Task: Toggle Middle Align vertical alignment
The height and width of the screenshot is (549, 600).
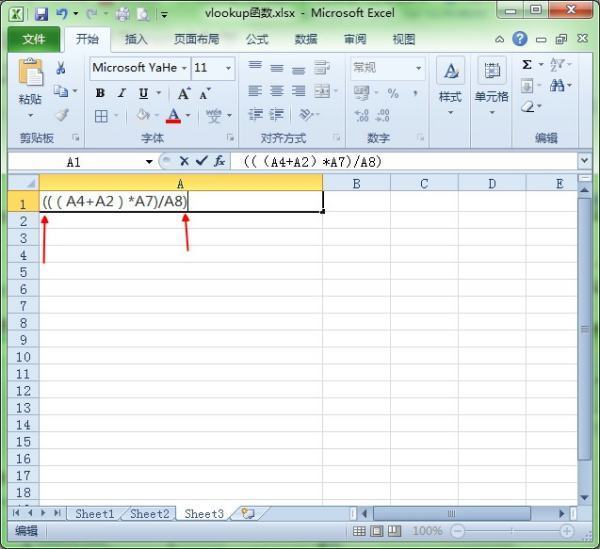Action: point(277,68)
